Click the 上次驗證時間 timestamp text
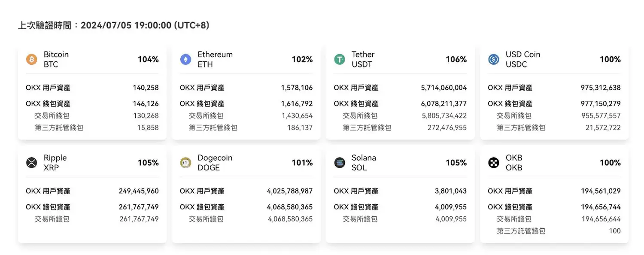 click(x=113, y=25)
